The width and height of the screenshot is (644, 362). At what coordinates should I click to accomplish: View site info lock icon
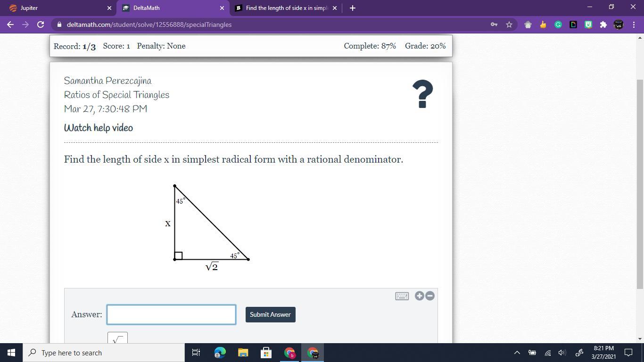[x=58, y=25]
